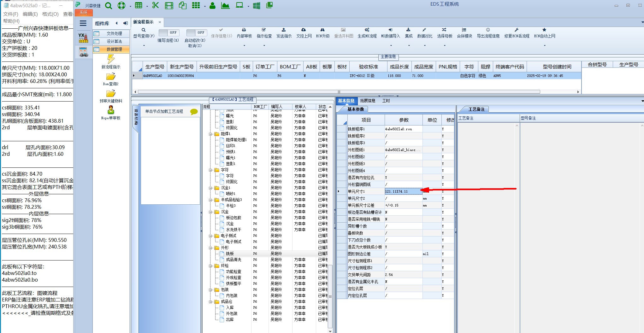Click the green film strip icon

(169, 6)
